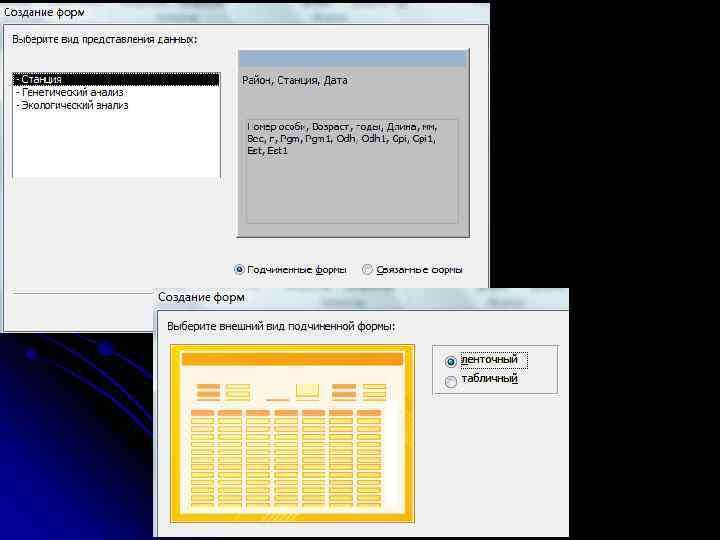Select the «Станция» list entry
The height and width of the screenshot is (540, 720).
pyautogui.click(x=116, y=79)
